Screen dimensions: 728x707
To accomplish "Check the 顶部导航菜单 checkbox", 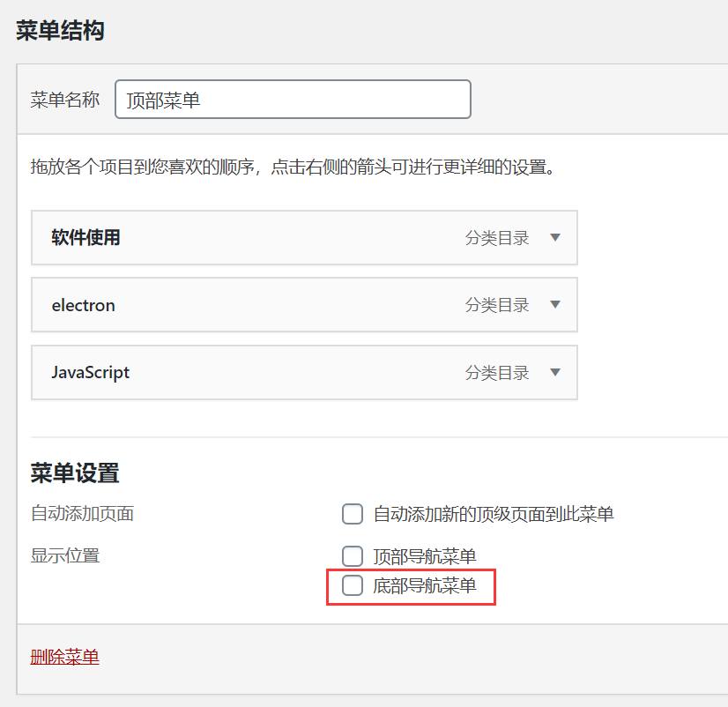I will (x=353, y=556).
